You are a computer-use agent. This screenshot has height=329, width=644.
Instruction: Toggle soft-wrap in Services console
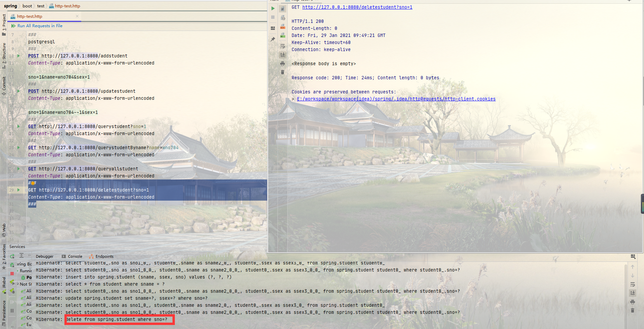(x=633, y=284)
